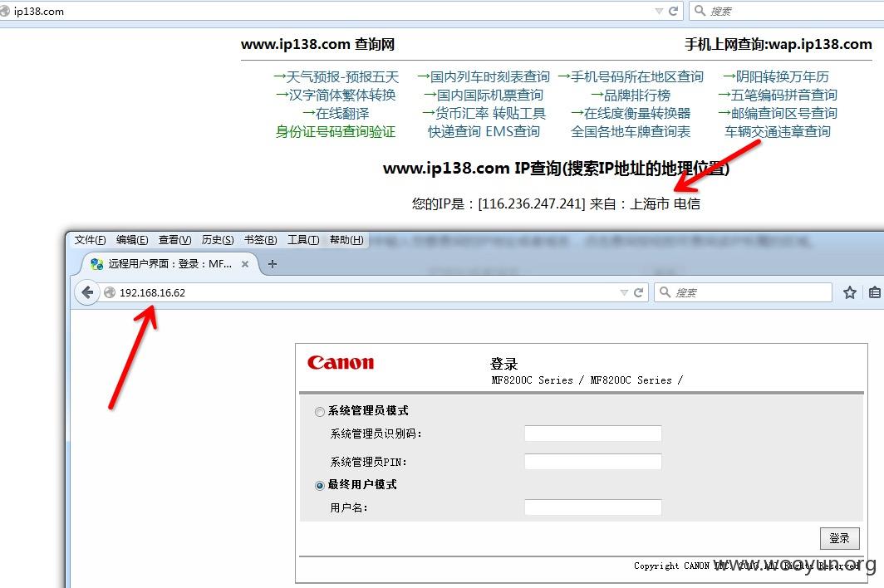884x588 pixels.
Task: Select 最终用户模式 radio button
Action: coord(320,485)
